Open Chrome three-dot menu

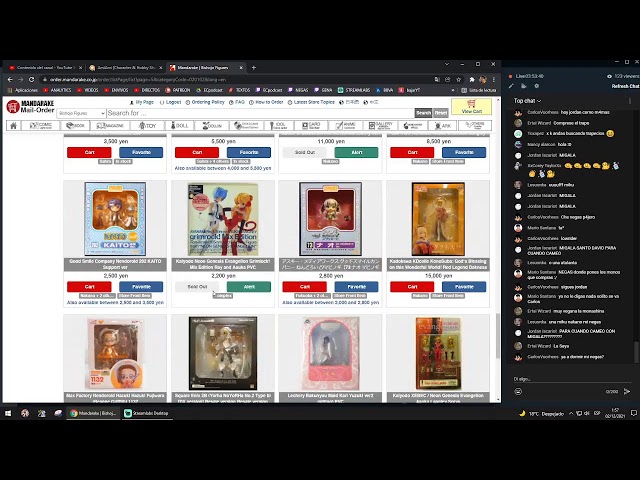point(493,80)
